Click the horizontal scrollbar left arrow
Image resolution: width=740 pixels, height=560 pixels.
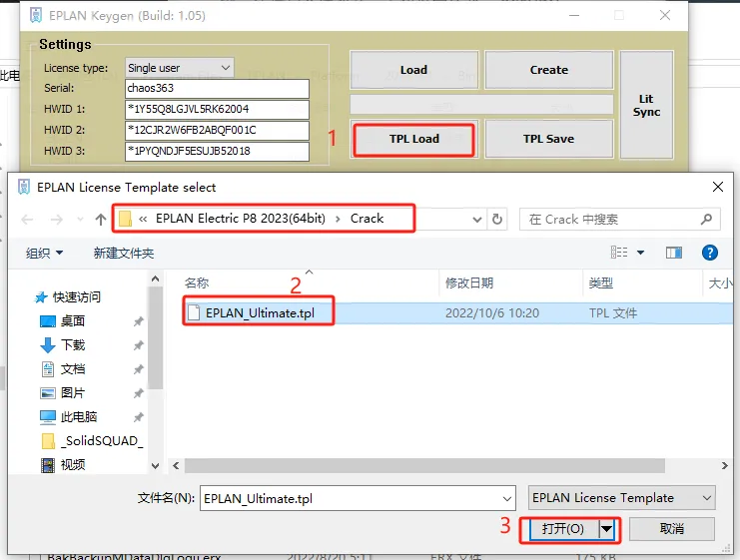click(x=176, y=465)
